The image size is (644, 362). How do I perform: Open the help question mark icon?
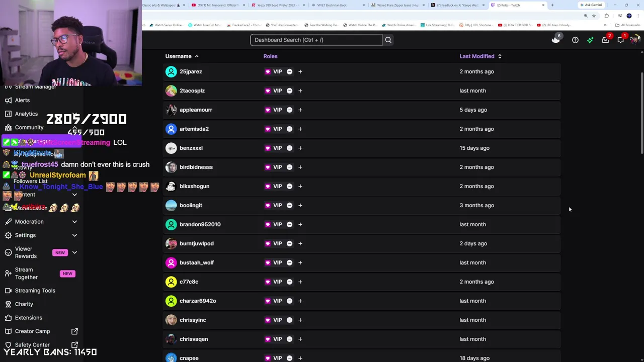click(x=575, y=40)
